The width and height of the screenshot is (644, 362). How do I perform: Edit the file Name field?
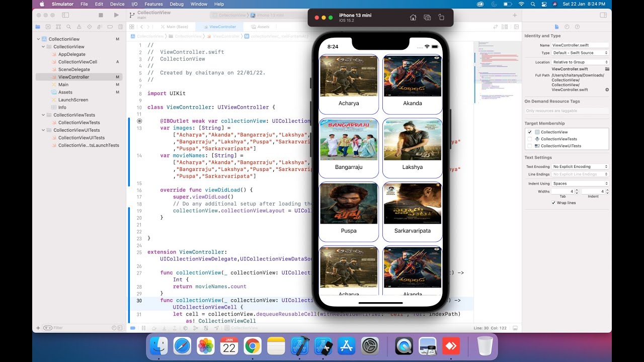click(580, 45)
